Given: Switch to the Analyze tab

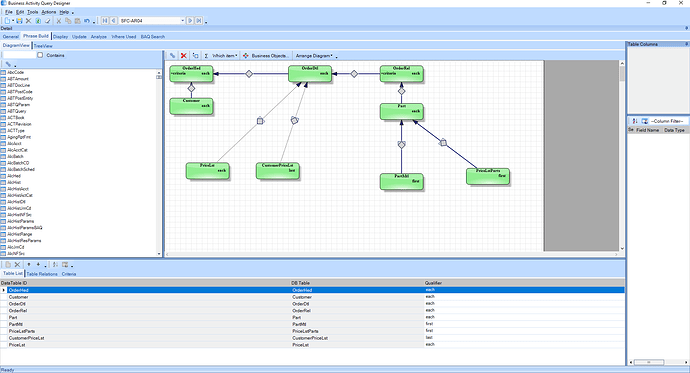Looking at the screenshot, I should click(x=99, y=37).
